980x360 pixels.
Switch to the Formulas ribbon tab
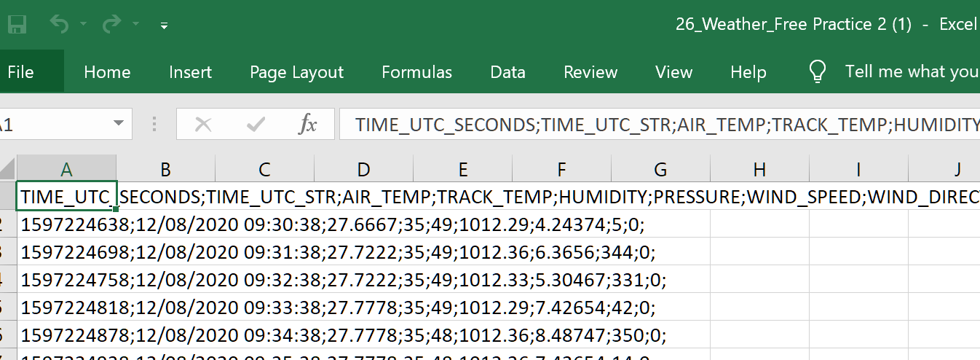click(x=416, y=72)
